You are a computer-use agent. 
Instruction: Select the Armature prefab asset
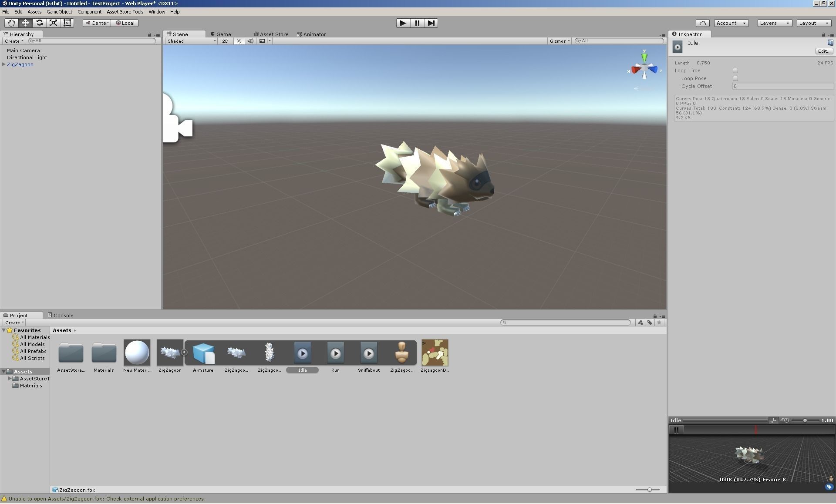(203, 356)
